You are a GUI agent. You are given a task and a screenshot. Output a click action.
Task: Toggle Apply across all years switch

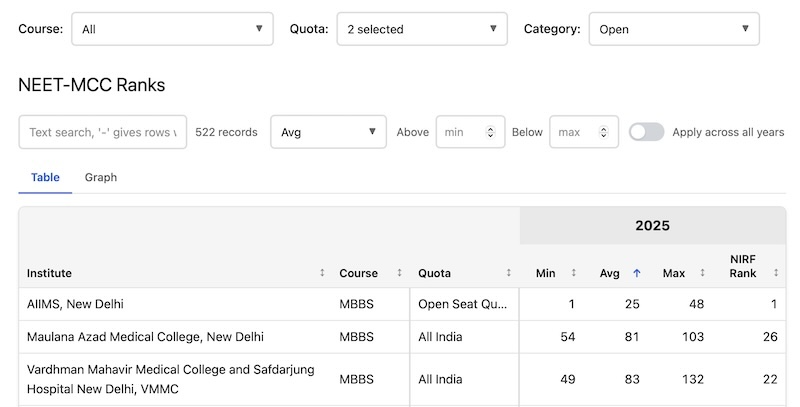click(646, 132)
